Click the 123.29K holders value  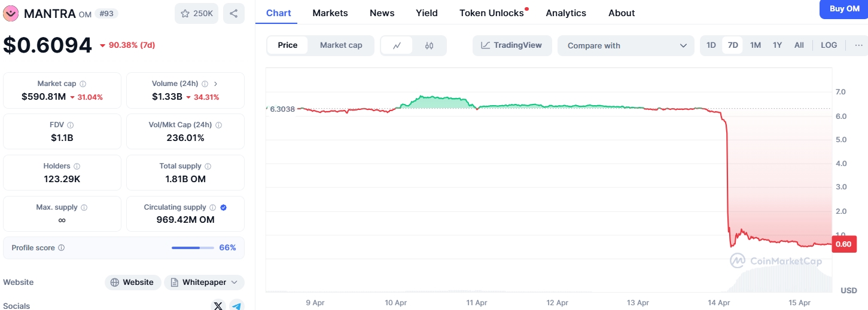62,179
